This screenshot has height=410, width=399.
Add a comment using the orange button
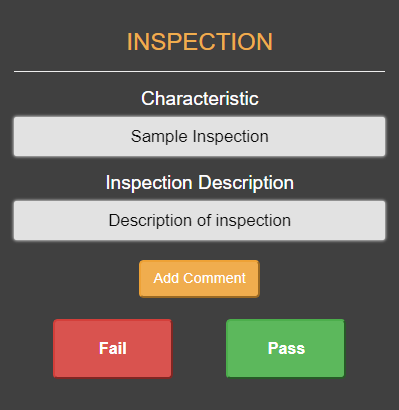(199, 278)
